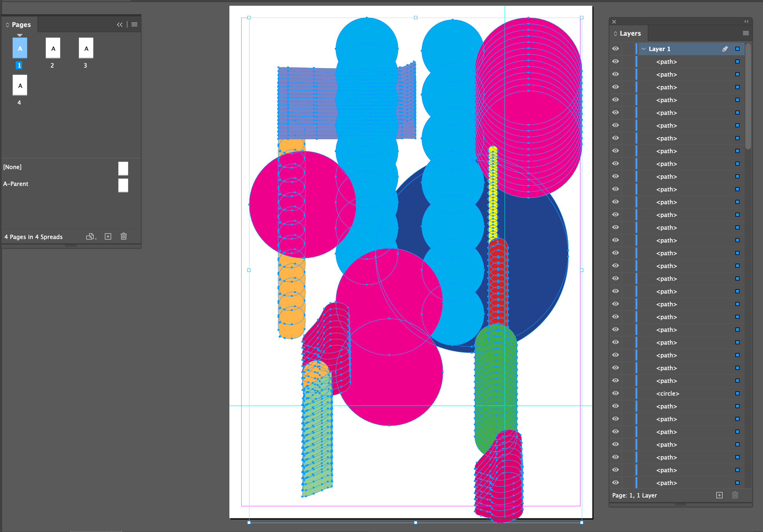Toggle visibility of the circle item
Image resolution: width=763 pixels, height=532 pixels.
pyautogui.click(x=616, y=393)
